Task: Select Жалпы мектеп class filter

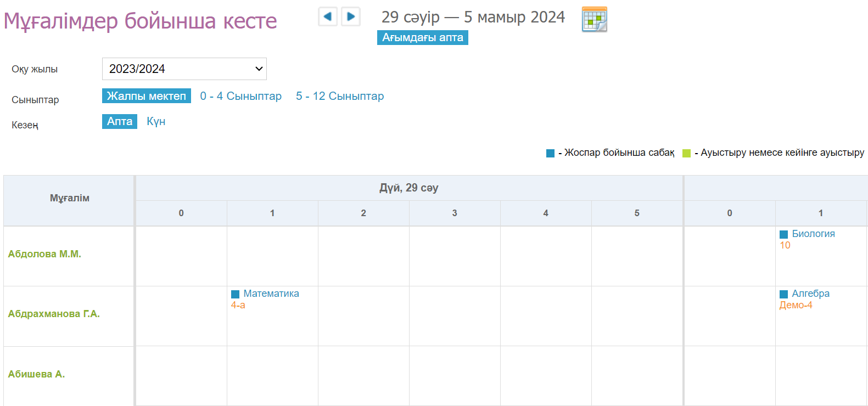Action: coord(147,96)
